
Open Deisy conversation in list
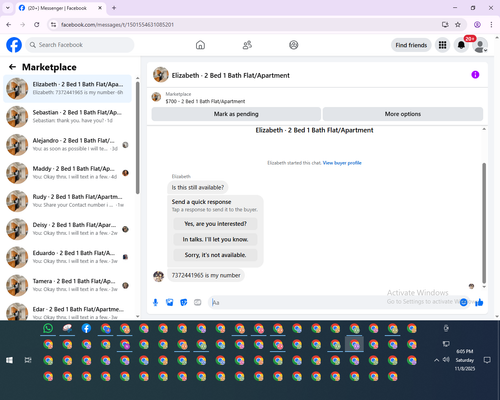click(x=67, y=229)
